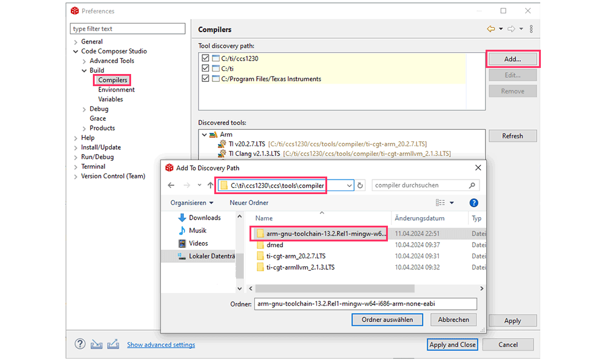Click the back arrow in Preferences header
This screenshot has height=364, width=607.
click(x=490, y=29)
